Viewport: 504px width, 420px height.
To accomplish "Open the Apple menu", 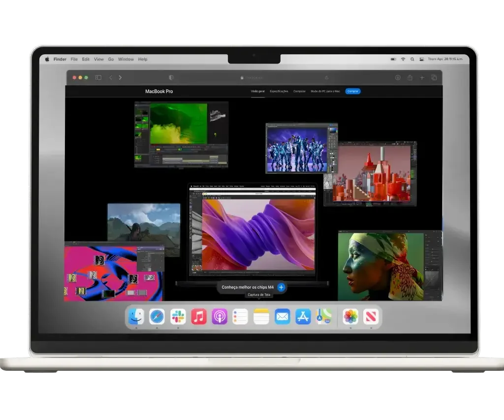I will (47, 59).
